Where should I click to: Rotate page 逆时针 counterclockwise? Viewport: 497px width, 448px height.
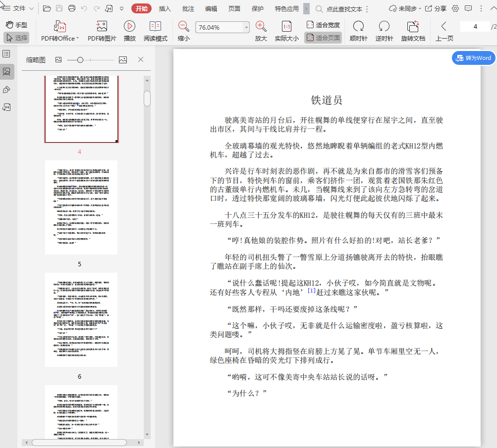coord(384,31)
